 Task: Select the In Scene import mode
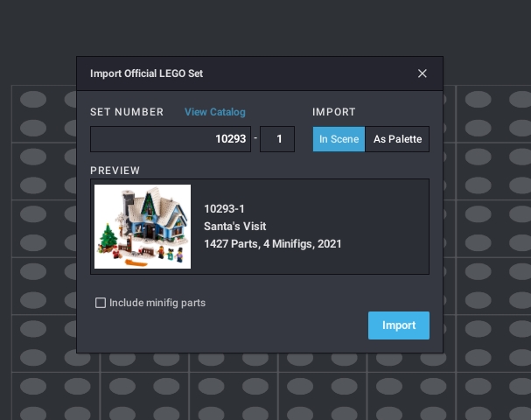(x=339, y=139)
